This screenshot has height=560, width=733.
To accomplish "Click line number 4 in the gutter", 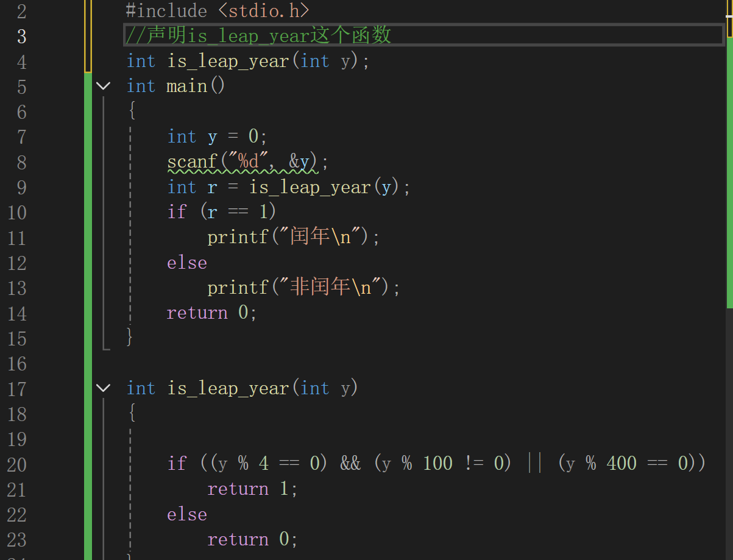I will 21,62.
